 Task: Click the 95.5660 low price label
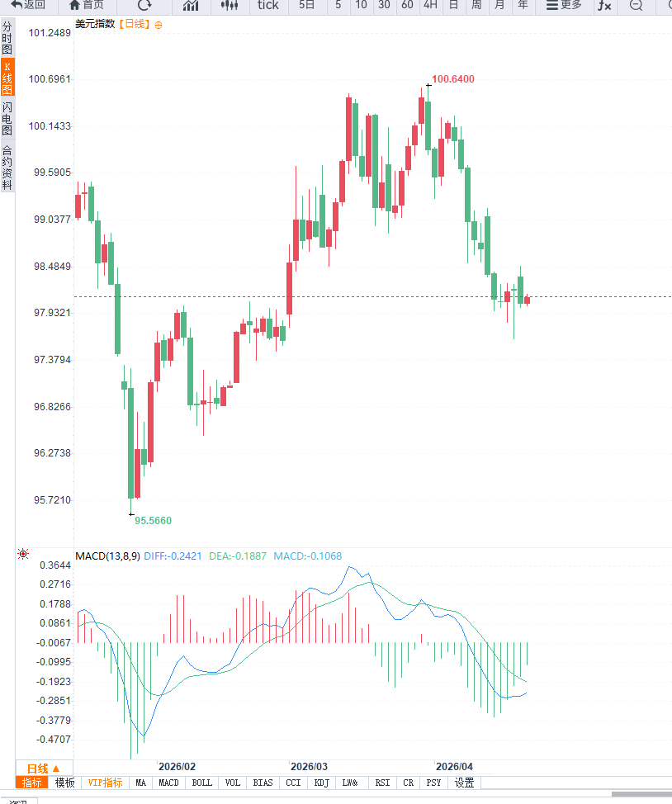point(153,520)
